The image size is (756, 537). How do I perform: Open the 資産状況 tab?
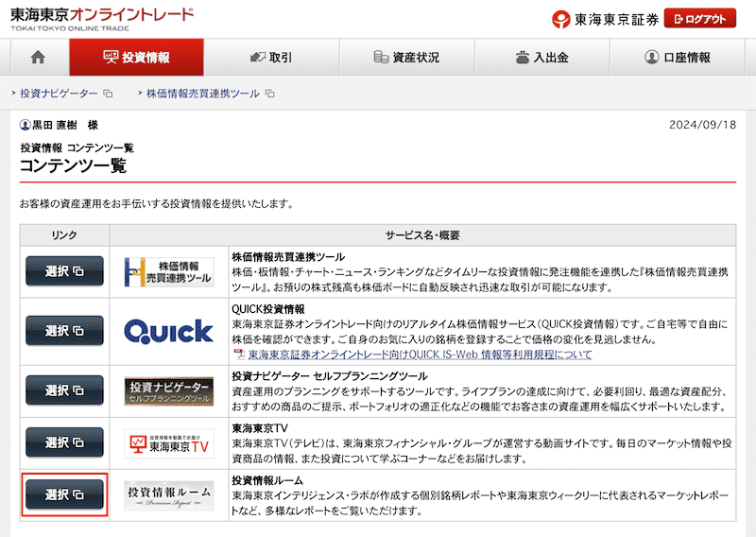pos(407,58)
